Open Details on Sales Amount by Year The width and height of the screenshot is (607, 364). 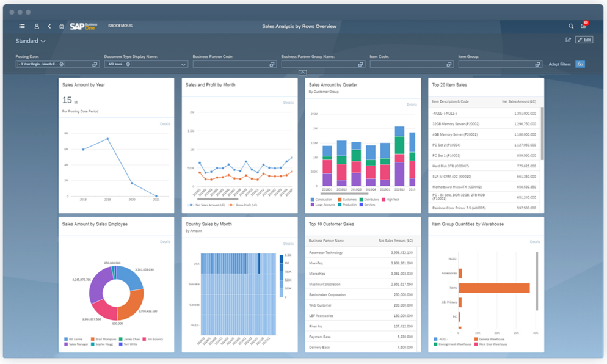tap(165, 124)
